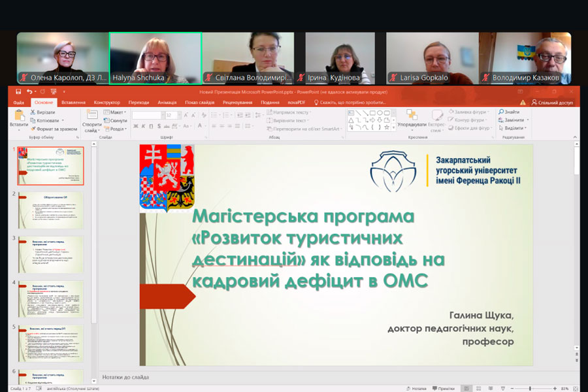The height and width of the screenshot is (392, 588).
Task: Click the Save icon in quick access toolbar
Action: [19, 92]
